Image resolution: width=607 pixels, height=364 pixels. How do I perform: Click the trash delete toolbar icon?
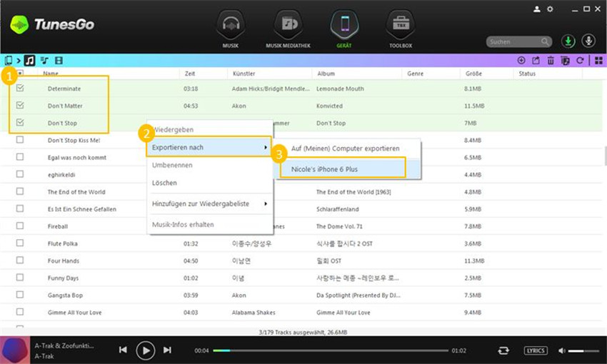tap(551, 61)
